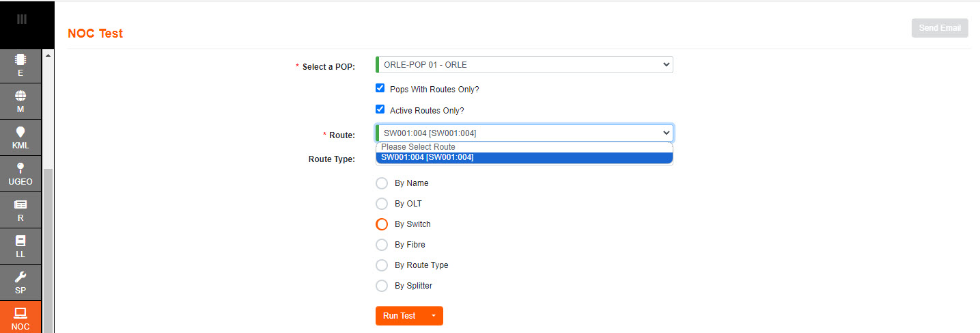This screenshot has height=333, width=980.
Task: Click the Run Test button
Action: tap(400, 316)
